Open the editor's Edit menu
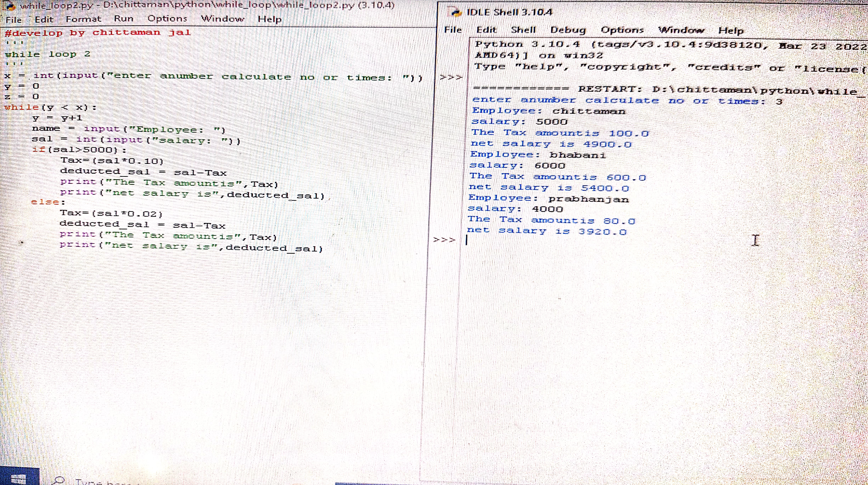Screen dimensions: 868x485 click(44, 19)
